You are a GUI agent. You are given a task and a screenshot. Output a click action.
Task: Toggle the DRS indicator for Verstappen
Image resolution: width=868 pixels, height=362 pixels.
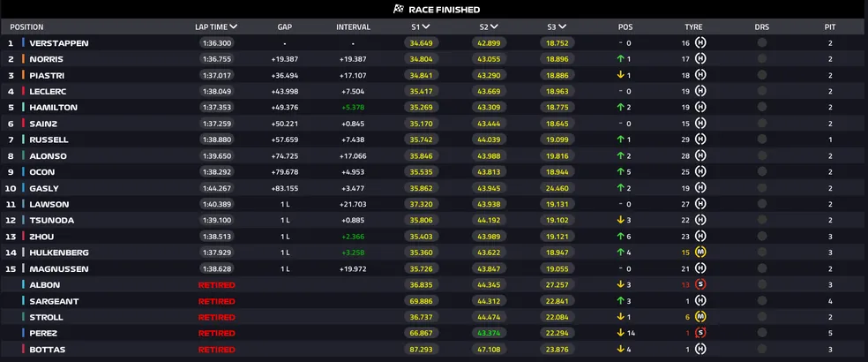tap(761, 42)
